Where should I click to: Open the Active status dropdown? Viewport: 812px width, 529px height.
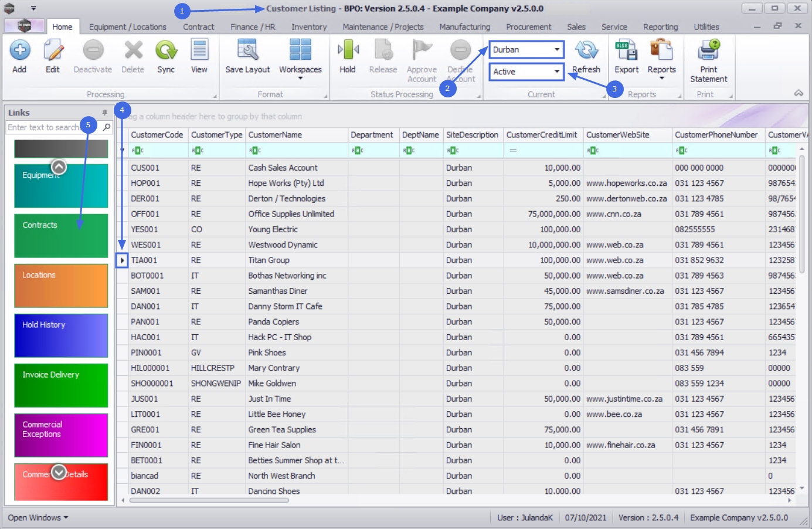pos(556,72)
